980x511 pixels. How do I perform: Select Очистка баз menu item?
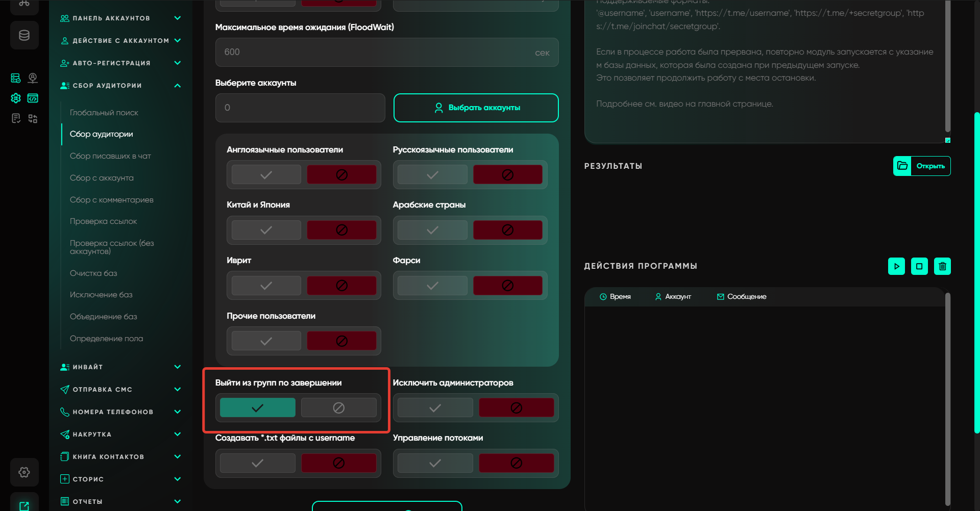pos(93,273)
